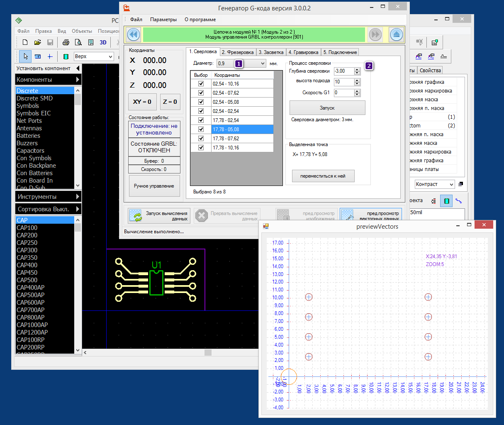Open the Контраст dropdown
This screenshot has height=425, width=504.
pos(451,184)
